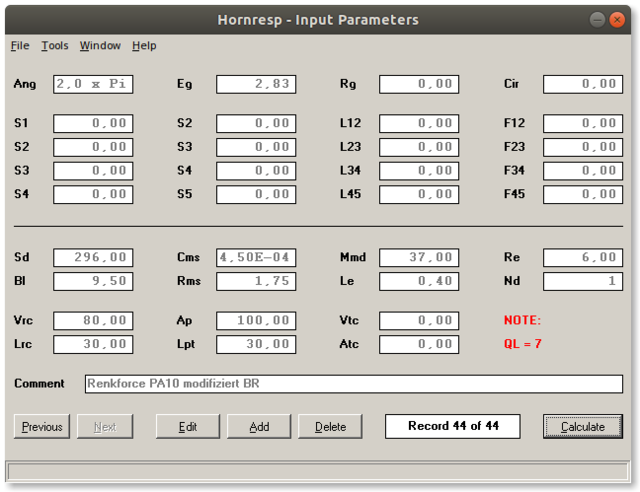Select the Ap field with 100,00

click(256, 321)
